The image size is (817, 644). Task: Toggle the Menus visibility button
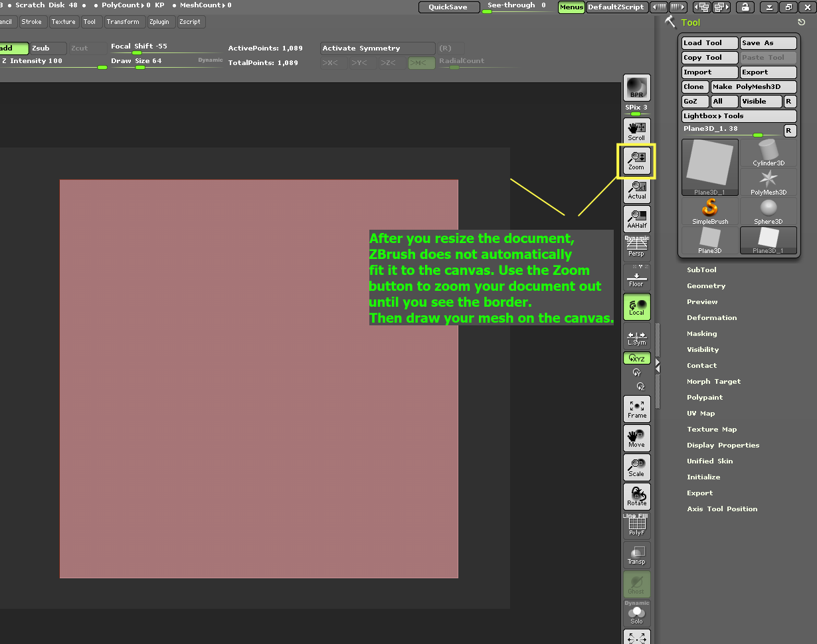pyautogui.click(x=571, y=7)
